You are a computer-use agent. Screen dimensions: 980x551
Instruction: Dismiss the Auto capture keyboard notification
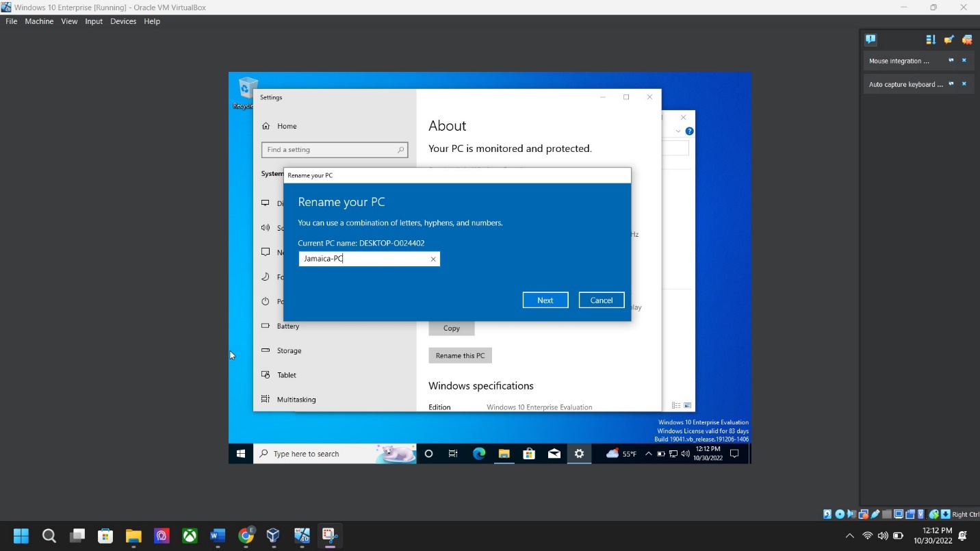pyautogui.click(x=964, y=84)
